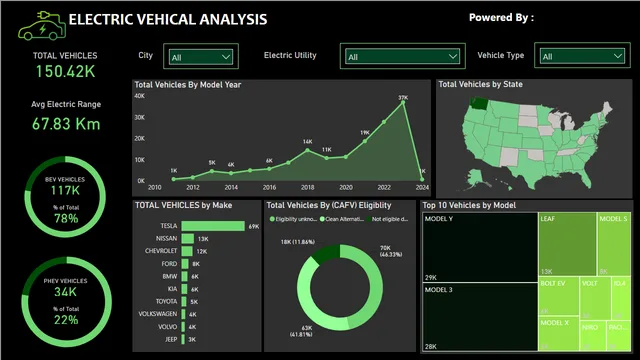Click the PHEV VEHICLES 34K donut gauge
The height and width of the screenshot is (360, 640).
(x=66, y=301)
